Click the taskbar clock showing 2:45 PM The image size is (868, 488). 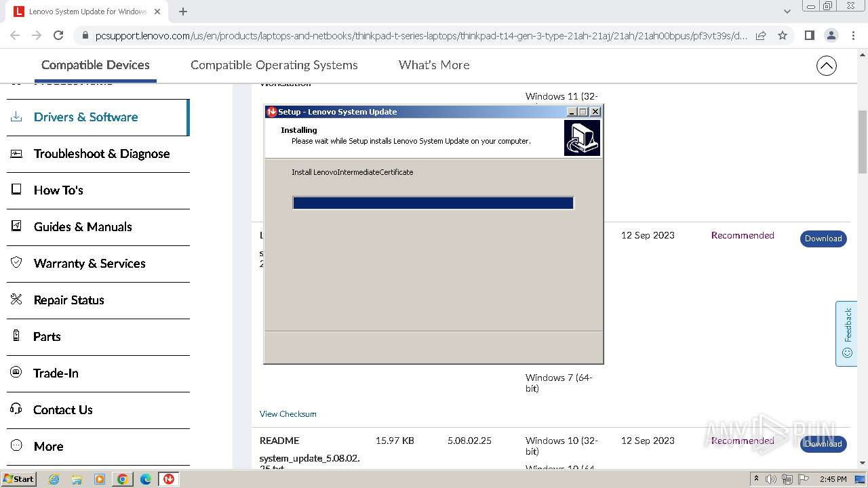pos(833,479)
